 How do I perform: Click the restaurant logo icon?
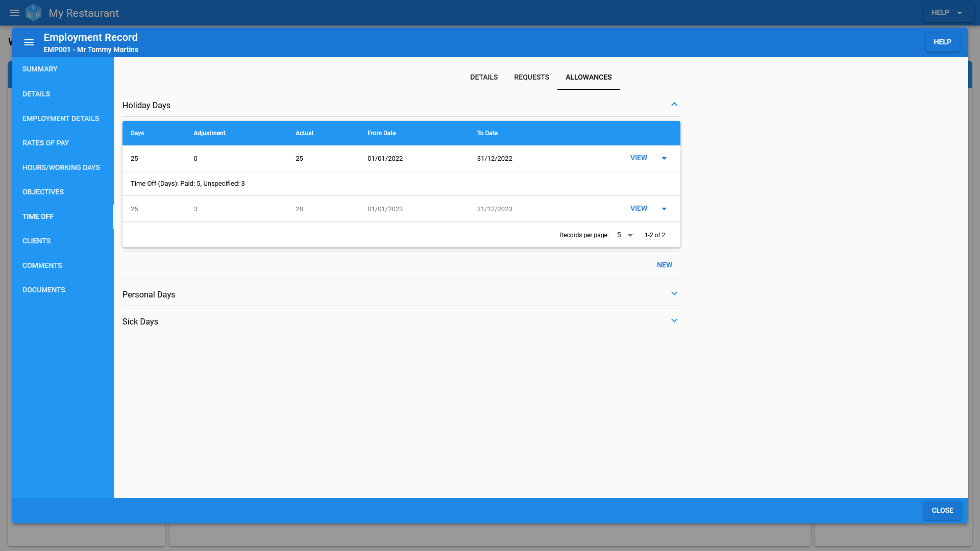point(34,13)
